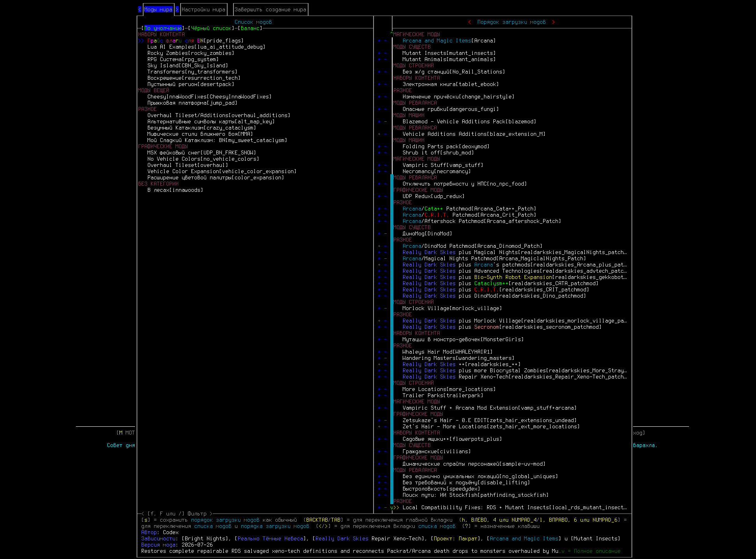Click the minus for speedydex mod row

pos(386,489)
